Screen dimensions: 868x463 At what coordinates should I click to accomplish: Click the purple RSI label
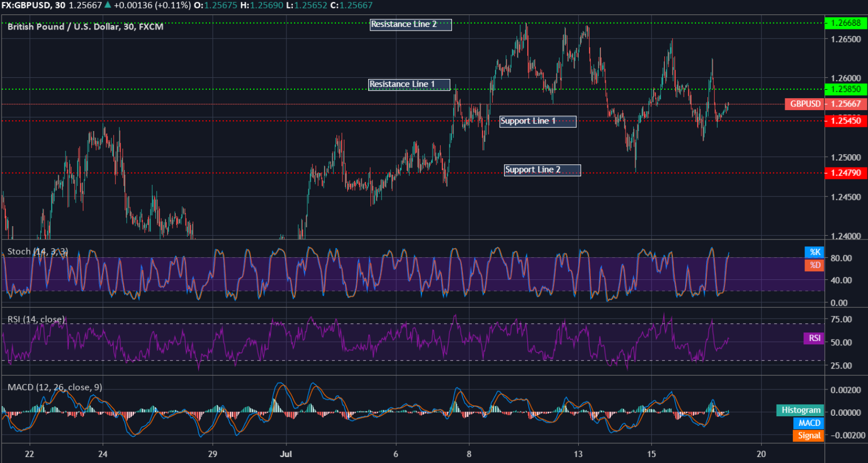(x=814, y=338)
